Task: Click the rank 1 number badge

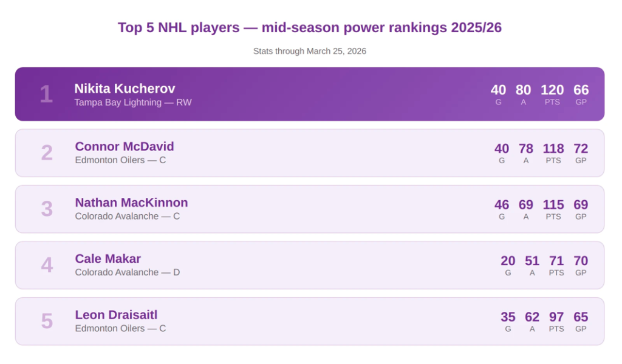Action: (46, 95)
